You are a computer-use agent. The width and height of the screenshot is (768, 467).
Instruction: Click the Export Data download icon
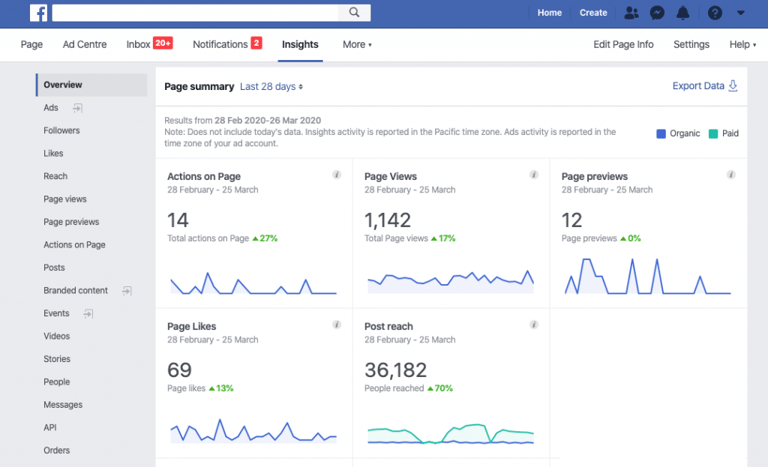[733, 86]
